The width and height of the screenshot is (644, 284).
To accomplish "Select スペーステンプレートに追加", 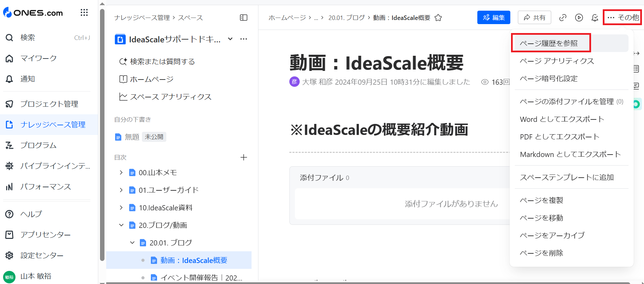I will point(571,177).
